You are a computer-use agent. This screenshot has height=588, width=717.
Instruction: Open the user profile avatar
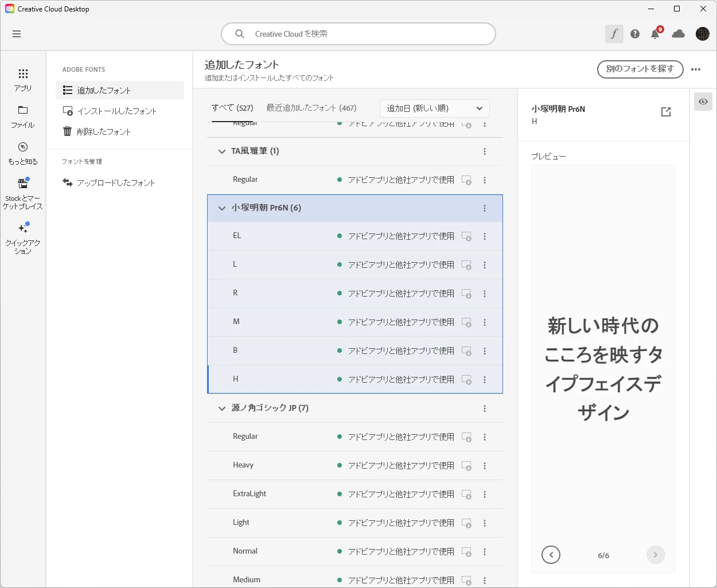[x=703, y=34]
